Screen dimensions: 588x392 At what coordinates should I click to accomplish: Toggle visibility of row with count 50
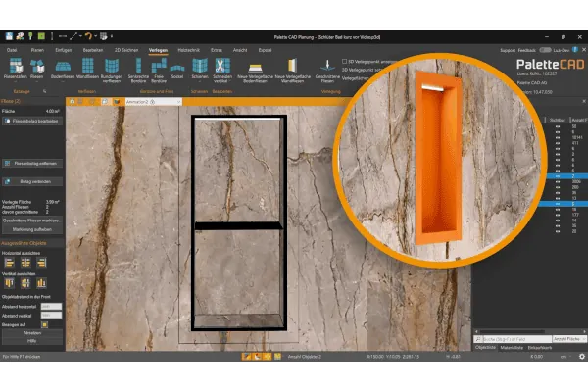click(x=558, y=126)
